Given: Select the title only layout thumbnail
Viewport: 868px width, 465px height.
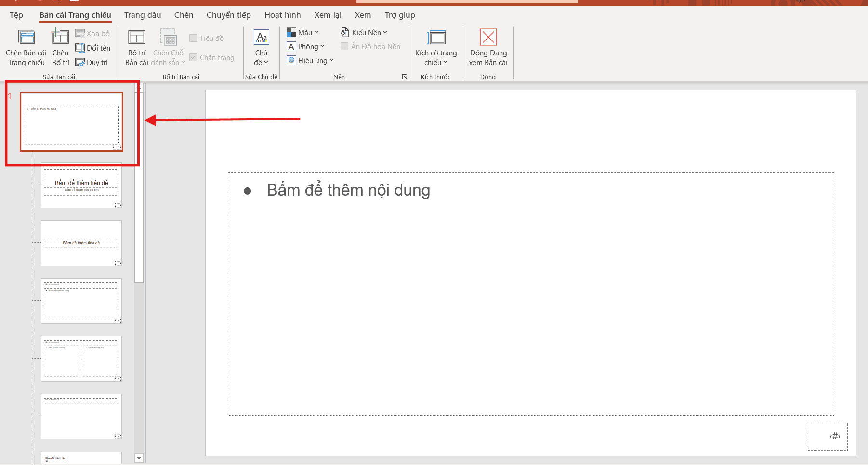Looking at the screenshot, I should (x=81, y=417).
